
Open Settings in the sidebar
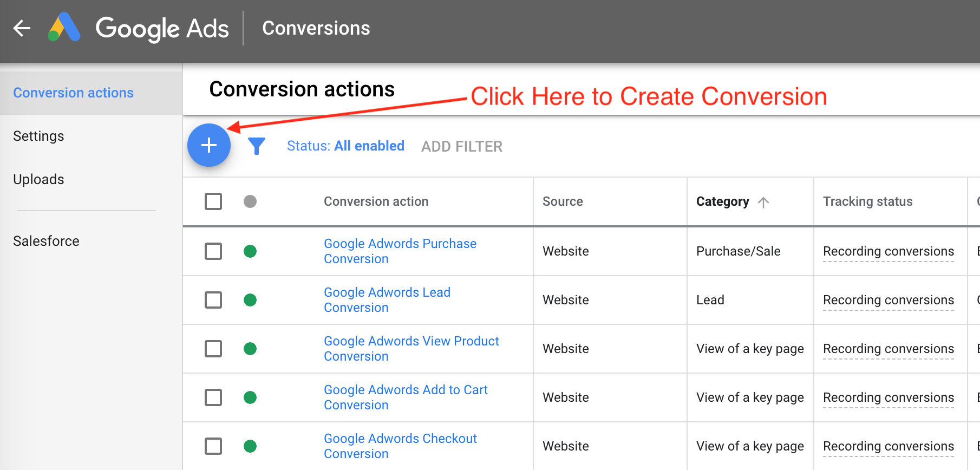[x=38, y=136]
